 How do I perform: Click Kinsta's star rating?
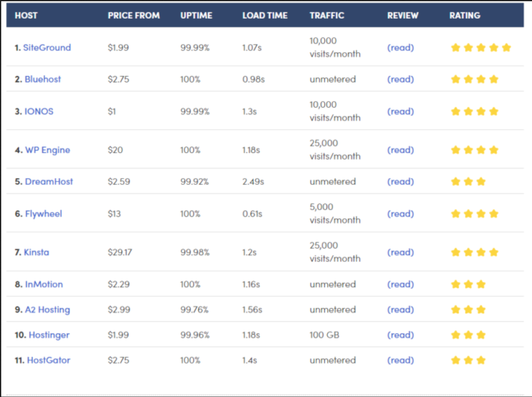(475, 252)
